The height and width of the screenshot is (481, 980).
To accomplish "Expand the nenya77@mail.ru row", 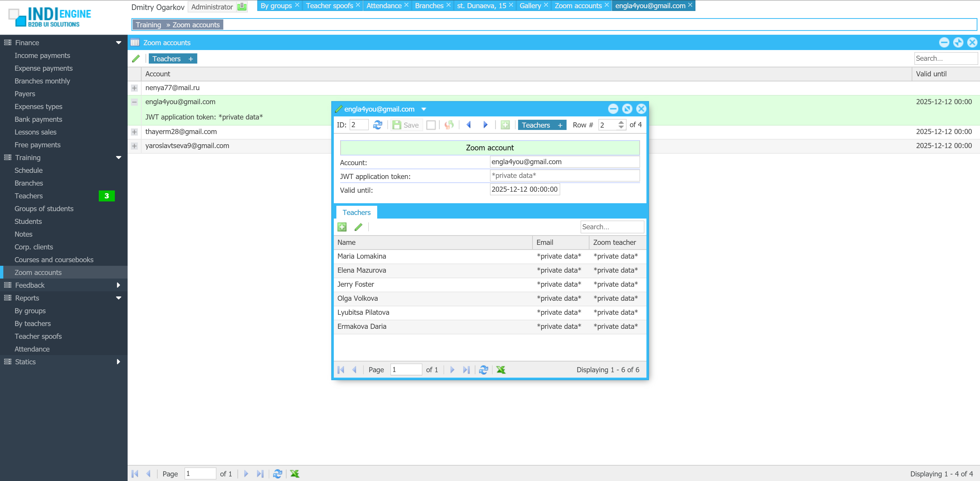I will click(134, 88).
